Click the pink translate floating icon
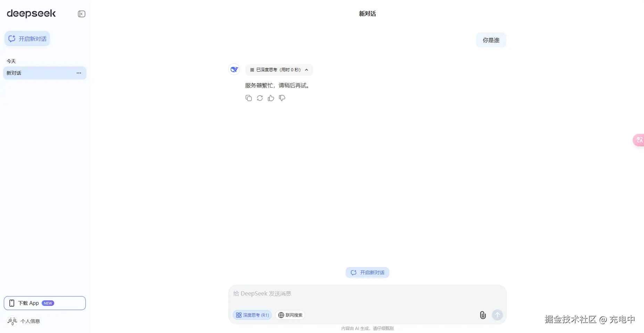The image size is (644, 333). (639, 140)
